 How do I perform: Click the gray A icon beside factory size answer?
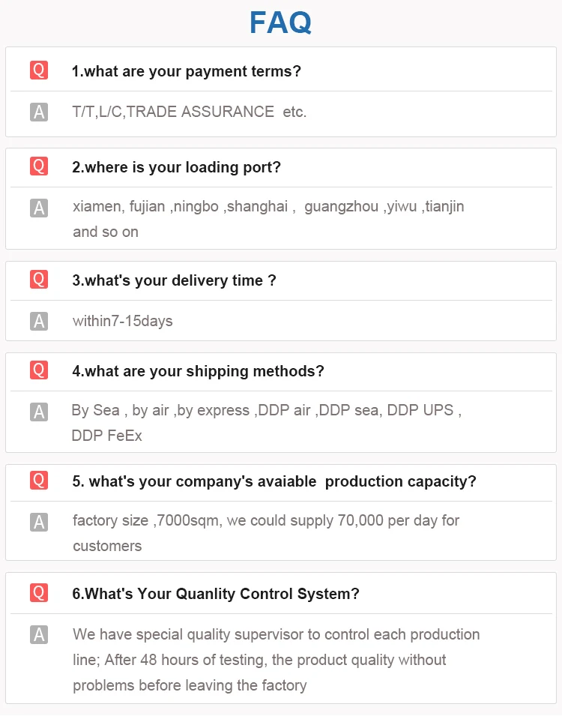click(x=39, y=522)
